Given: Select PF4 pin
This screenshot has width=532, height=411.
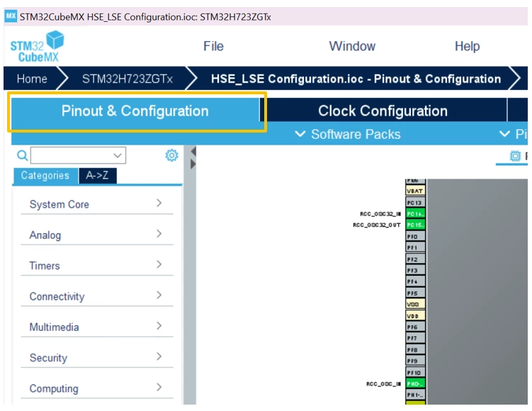Looking at the screenshot, I should (x=415, y=282).
